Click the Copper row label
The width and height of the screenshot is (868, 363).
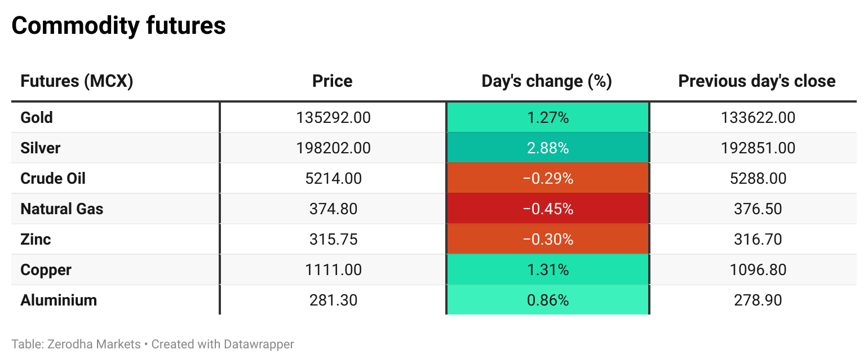(x=46, y=270)
